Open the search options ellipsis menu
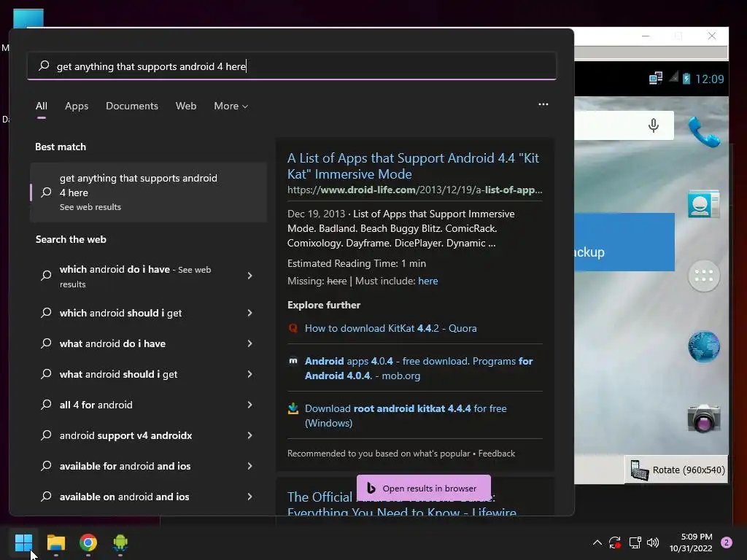This screenshot has height=560, width=747. (x=543, y=104)
